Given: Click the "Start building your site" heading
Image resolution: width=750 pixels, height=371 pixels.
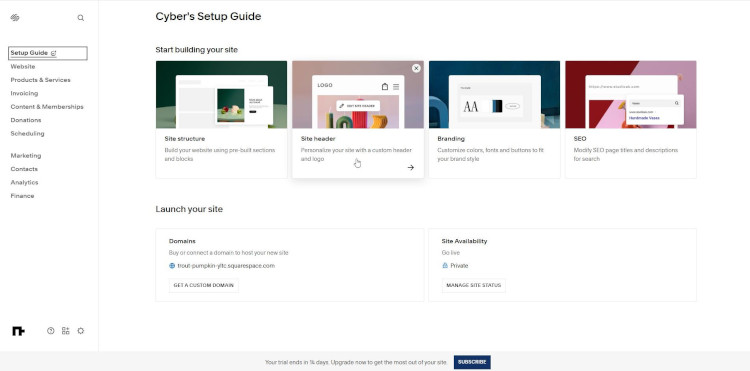Looking at the screenshot, I should click(x=197, y=50).
